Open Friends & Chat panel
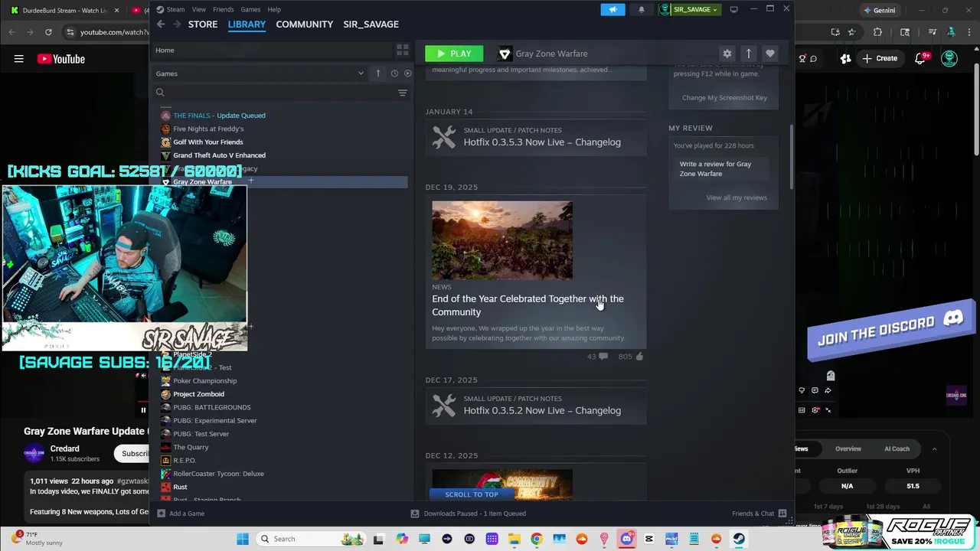This screenshot has width=980, height=551. [x=759, y=514]
